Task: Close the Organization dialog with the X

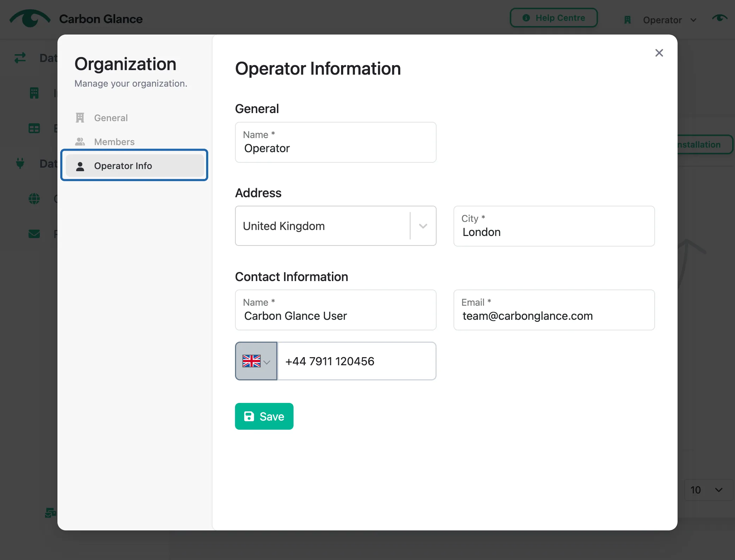Action: [659, 53]
